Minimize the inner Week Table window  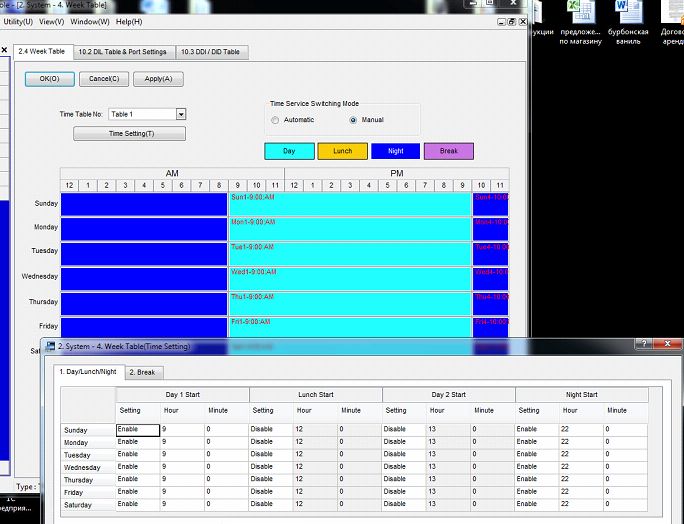coord(502,21)
